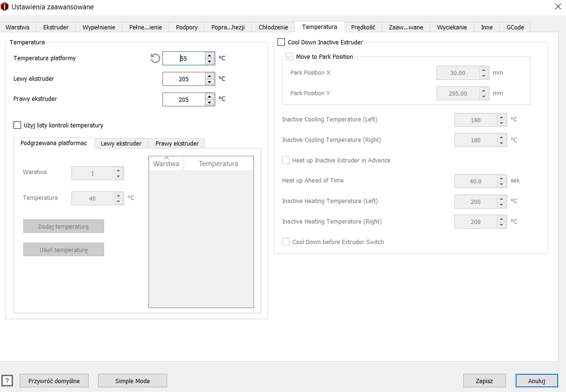
Task: Cancel with the Anuluj button
Action: tap(537, 380)
